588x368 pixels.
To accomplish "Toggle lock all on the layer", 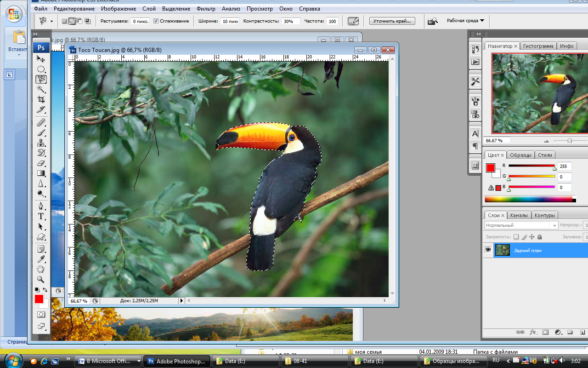I will point(539,237).
